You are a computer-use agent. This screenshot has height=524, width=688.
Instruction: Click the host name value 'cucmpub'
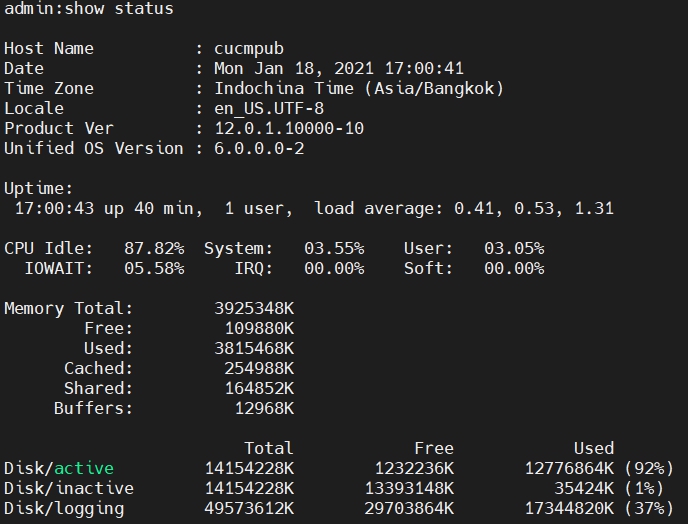pos(249,49)
